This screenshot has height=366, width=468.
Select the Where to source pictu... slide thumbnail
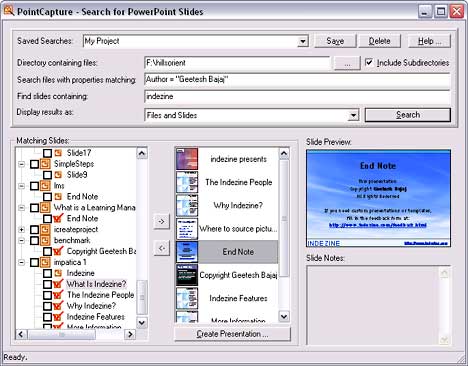click(187, 229)
